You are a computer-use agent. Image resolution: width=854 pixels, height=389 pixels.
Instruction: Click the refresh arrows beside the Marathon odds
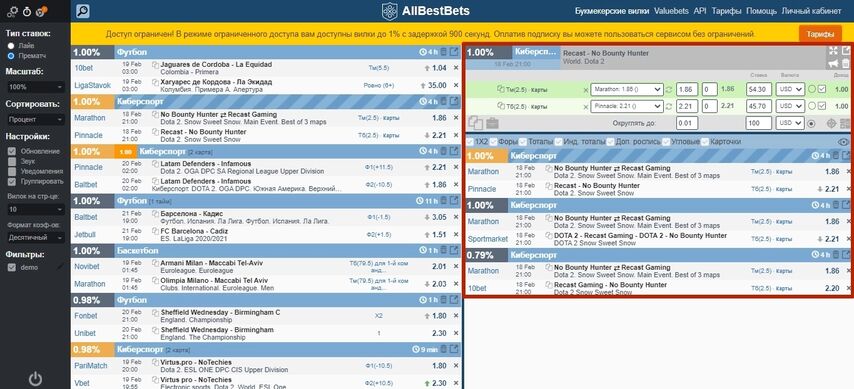pyautogui.click(x=669, y=89)
